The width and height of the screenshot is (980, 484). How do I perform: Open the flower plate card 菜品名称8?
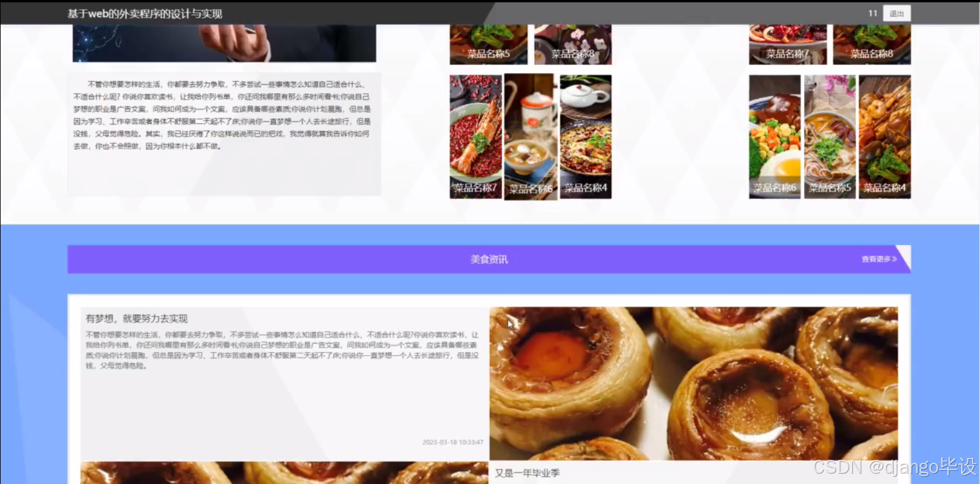(573, 44)
